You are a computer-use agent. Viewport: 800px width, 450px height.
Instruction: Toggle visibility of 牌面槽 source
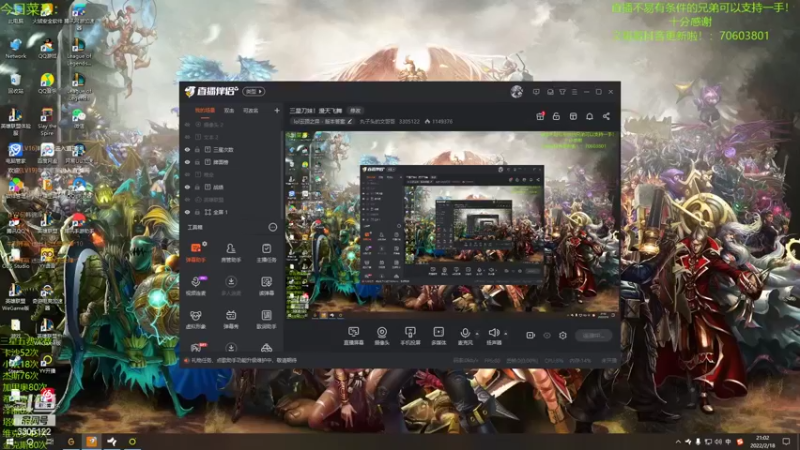click(x=187, y=162)
